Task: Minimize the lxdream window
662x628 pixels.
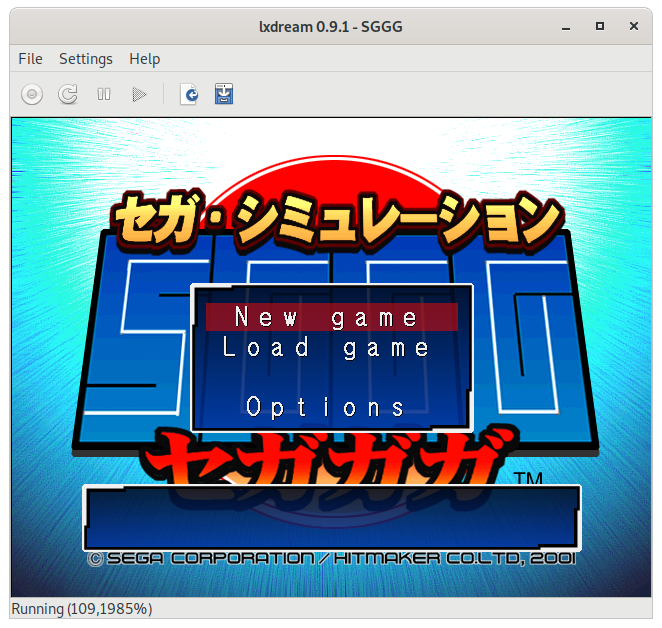Action: [566, 27]
